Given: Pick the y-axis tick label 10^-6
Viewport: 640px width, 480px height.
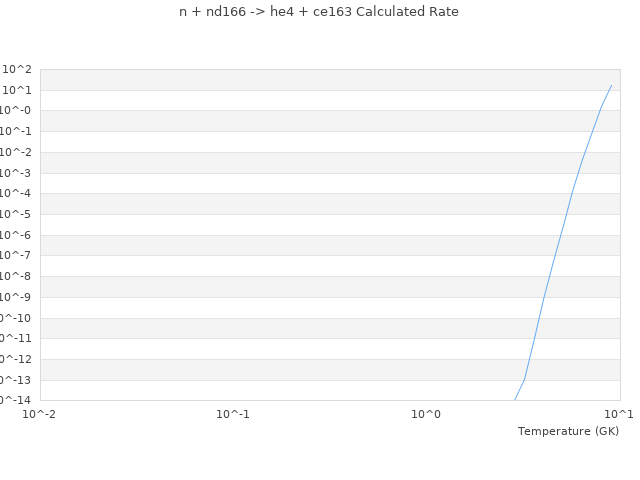Looking at the screenshot, I should point(15,235).
